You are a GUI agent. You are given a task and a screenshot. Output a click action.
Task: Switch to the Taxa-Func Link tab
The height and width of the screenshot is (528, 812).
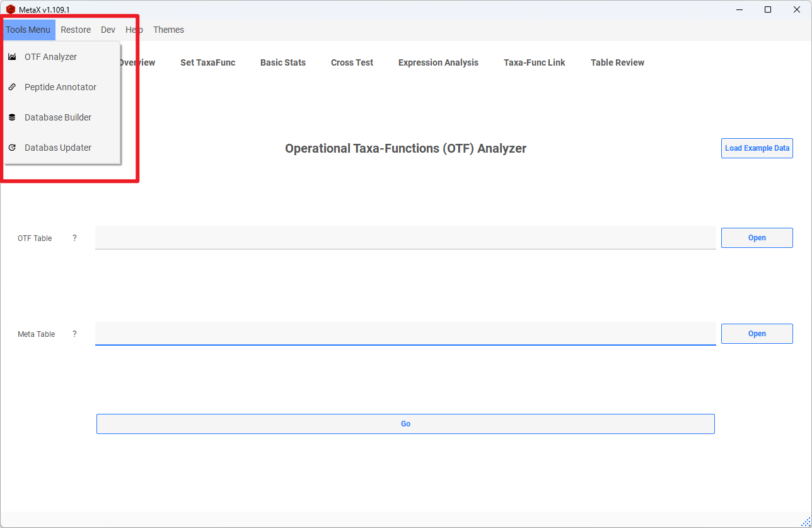coord(535,62)
